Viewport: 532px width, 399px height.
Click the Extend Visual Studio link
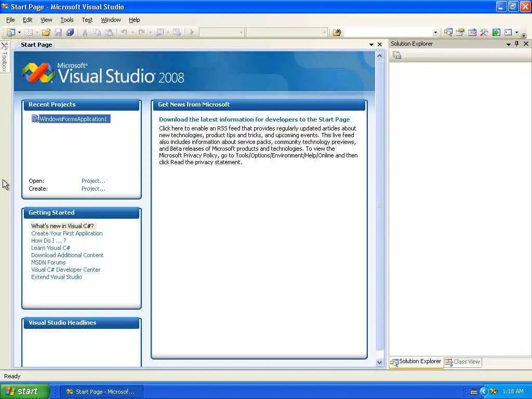[x=56, y=277]
